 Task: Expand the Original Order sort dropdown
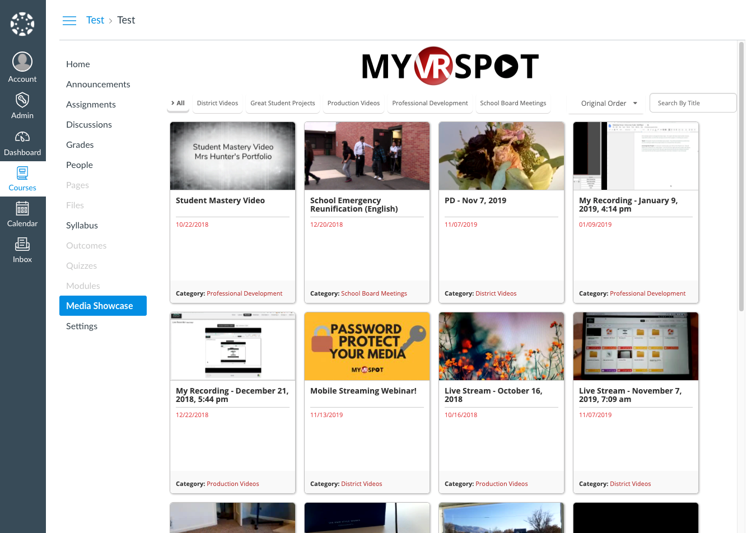coord(609,104)
